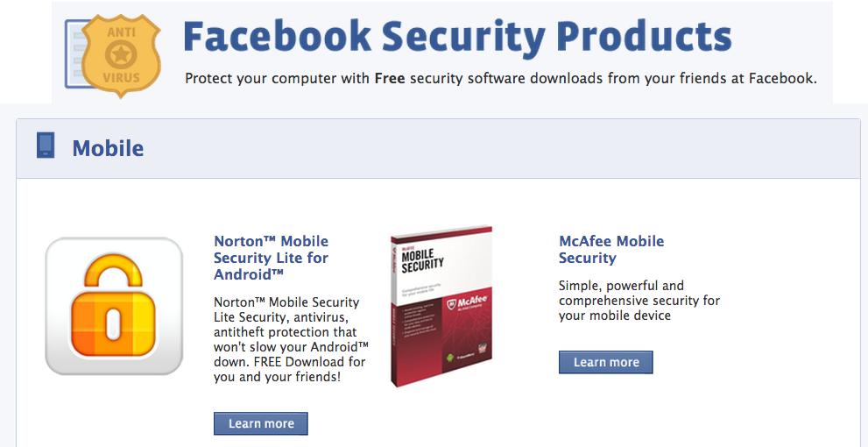
Task: Click the Mobile section phone icon
Action: 46,145
